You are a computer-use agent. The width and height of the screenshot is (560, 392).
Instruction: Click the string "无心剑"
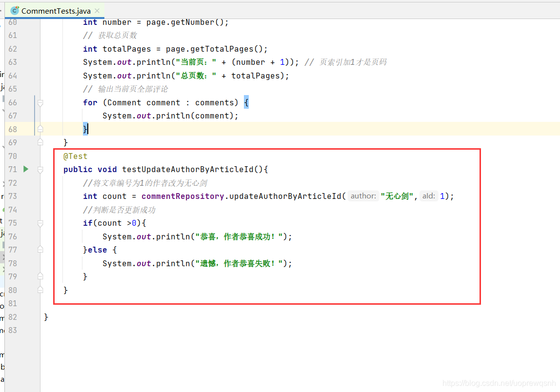pyautogui.click(x=397, y=196)
